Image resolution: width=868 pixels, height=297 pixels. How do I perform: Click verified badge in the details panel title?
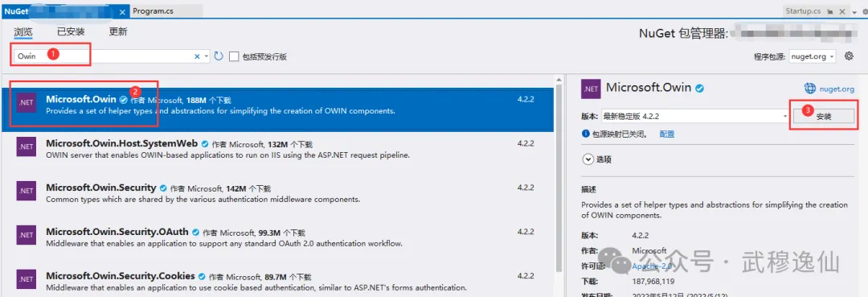pyautogui.click(x=700, y=88)
